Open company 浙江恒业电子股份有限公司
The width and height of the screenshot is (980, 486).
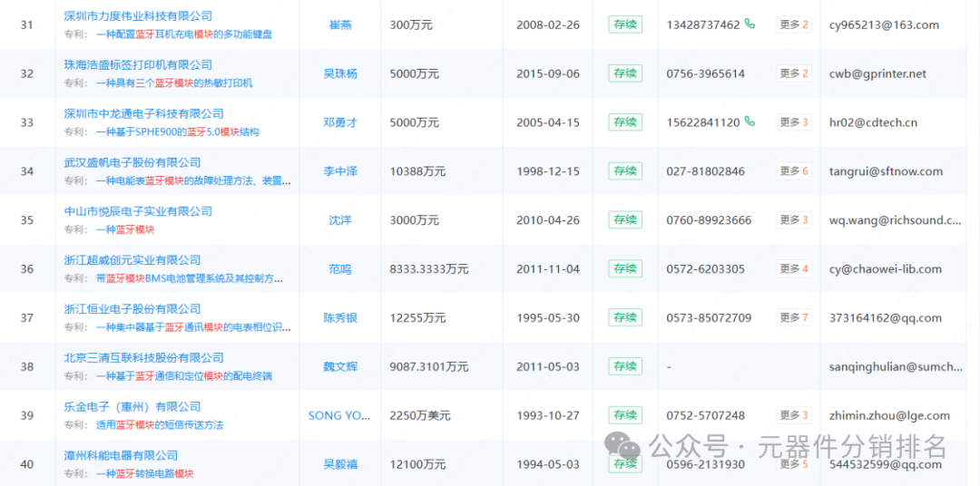(132, 308)
